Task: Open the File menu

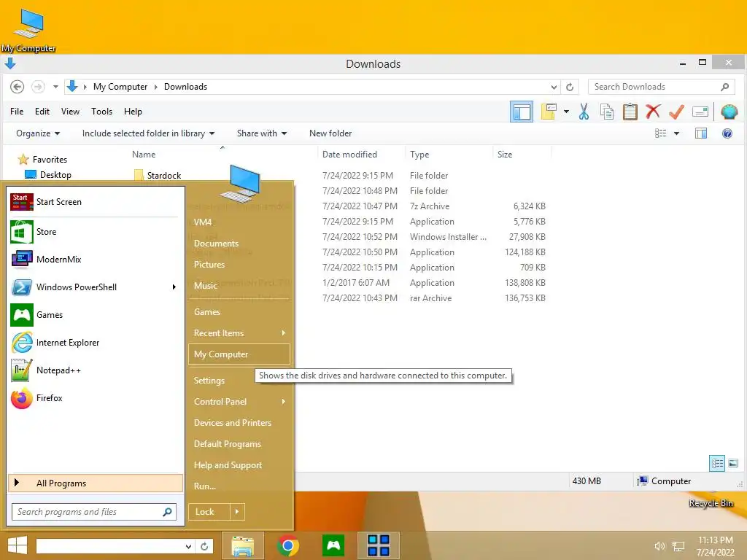Action: pyautogui.click(x=17, y=112)
